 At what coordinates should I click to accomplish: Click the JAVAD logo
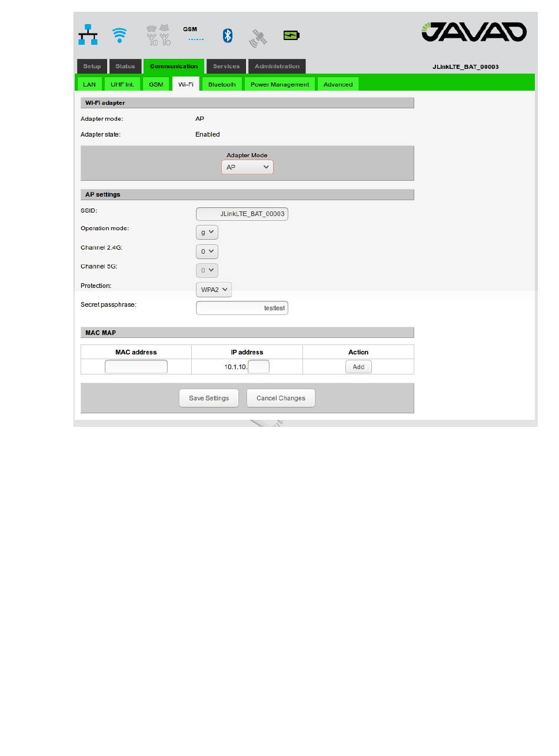click(474, 32)
